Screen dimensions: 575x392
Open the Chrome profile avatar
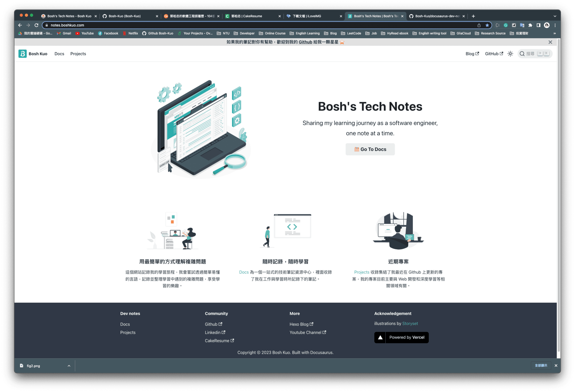click(547, 25)
